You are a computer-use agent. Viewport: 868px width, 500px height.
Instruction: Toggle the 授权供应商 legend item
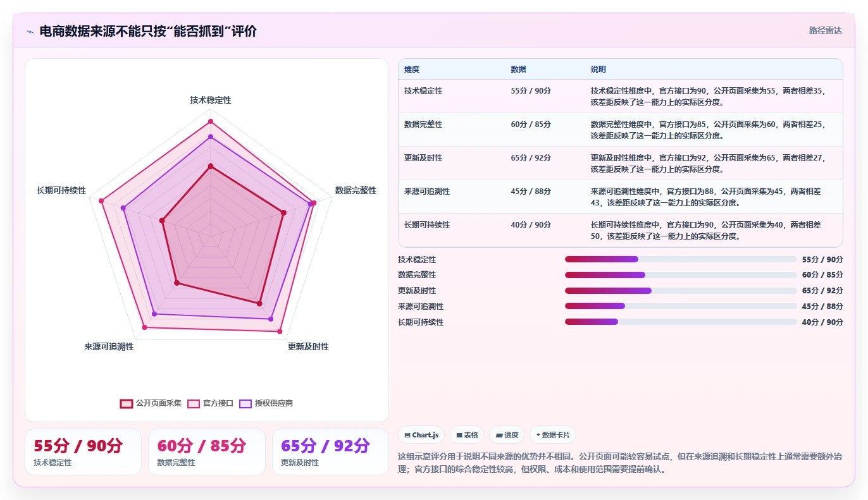[x=266, y=403]
